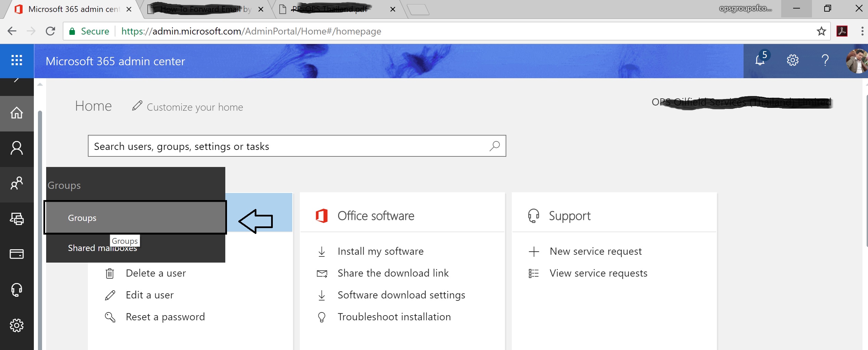
Task: Click the Microsoft 365 admin center title
Action: point(115,61)
